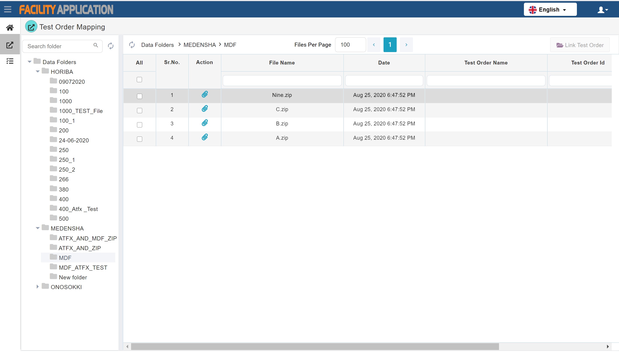Image resolution: width=619 pixels, height=364 pixels.
Task: Check the C.zip row checkbox
Action: pyautogui.click(x=139, y=110)
